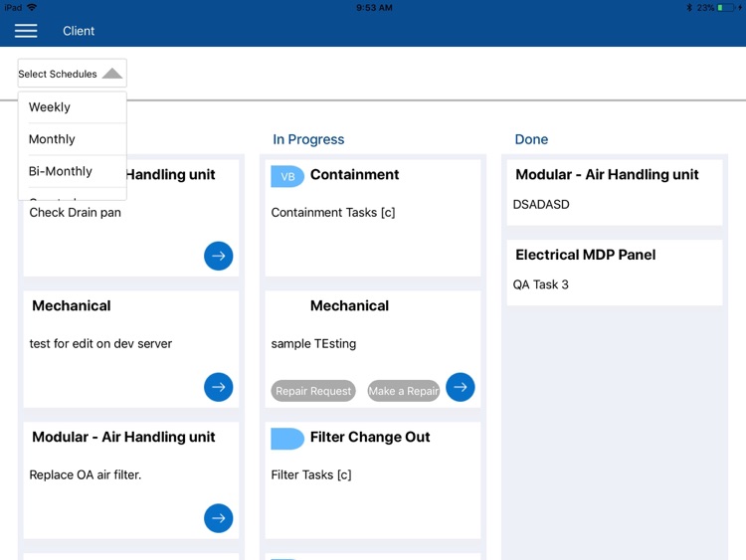Open the hamburger navigation menu
This screenshot has width=746, height=560.
coord(26,31)
